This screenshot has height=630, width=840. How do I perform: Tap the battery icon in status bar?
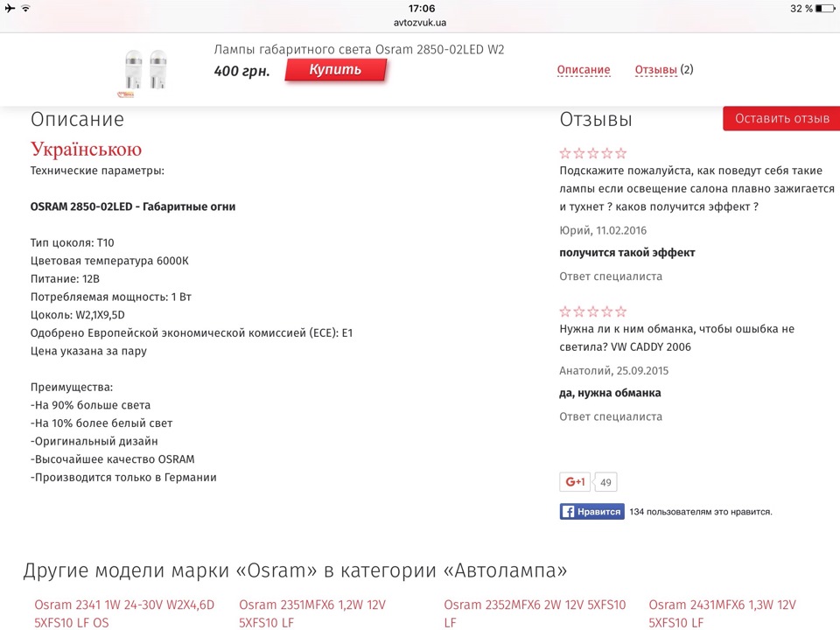[x=825, y=9]
